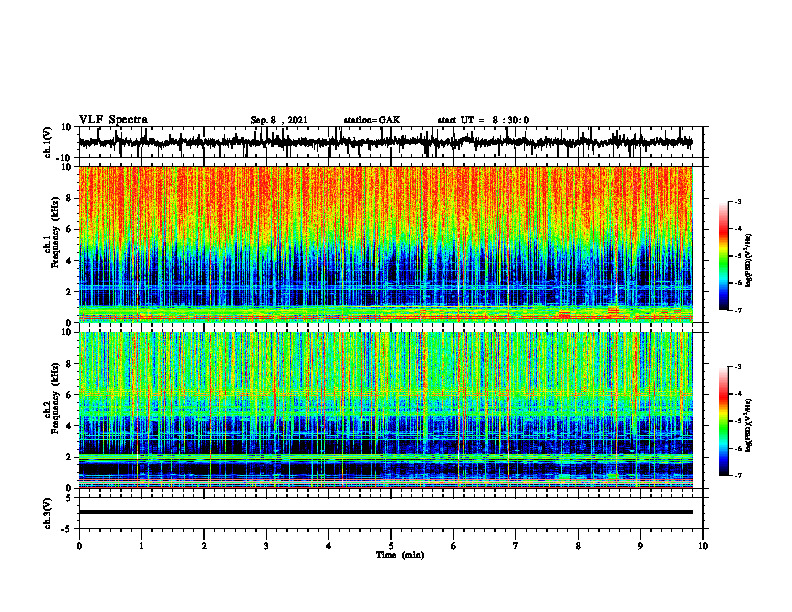
Task: Click ch.1 frequency tick label "4"
Action: coord(69,261)
